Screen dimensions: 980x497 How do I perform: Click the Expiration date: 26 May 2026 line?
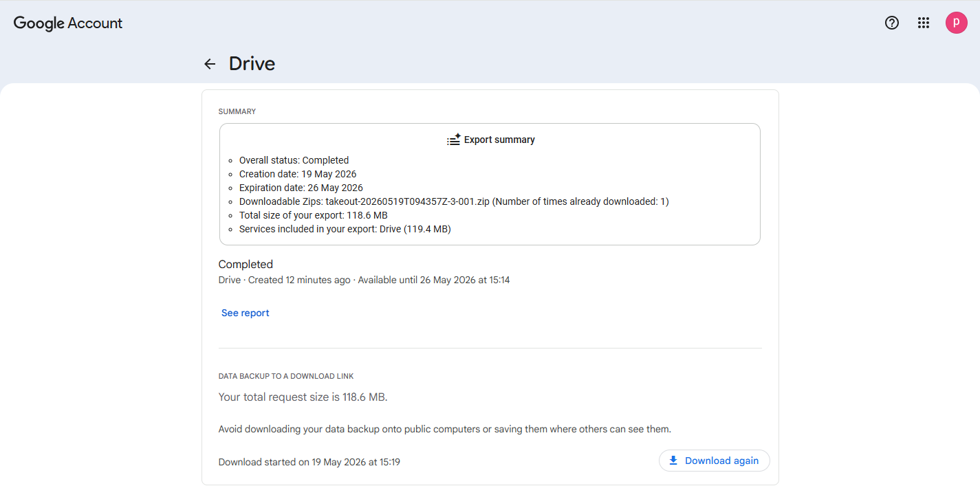click(301, 188)
